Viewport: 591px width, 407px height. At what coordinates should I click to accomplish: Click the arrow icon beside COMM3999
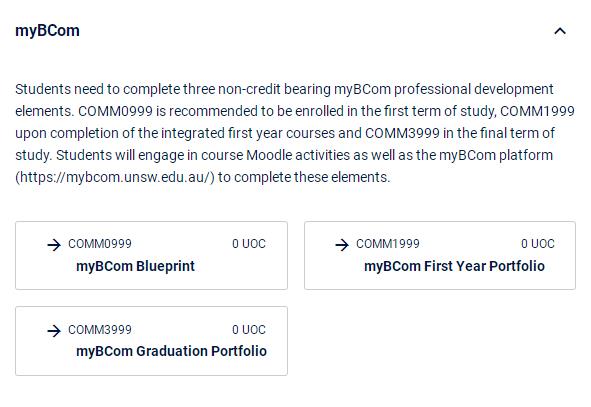tap(54, 331)
